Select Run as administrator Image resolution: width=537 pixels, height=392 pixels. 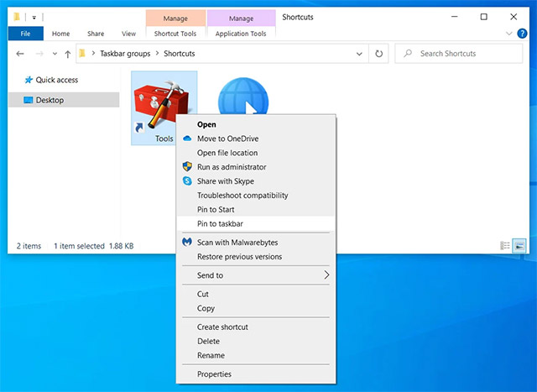[x=232, y=167]
